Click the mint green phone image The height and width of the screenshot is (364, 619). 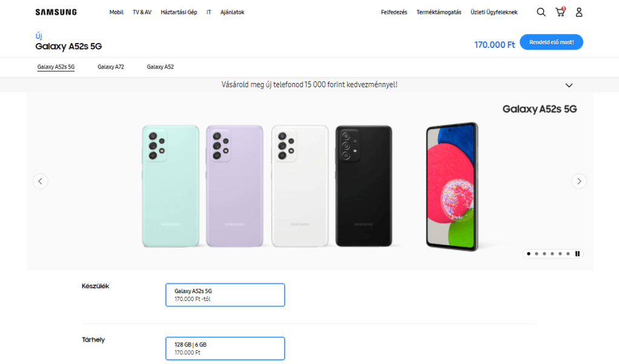pos(170,185)
